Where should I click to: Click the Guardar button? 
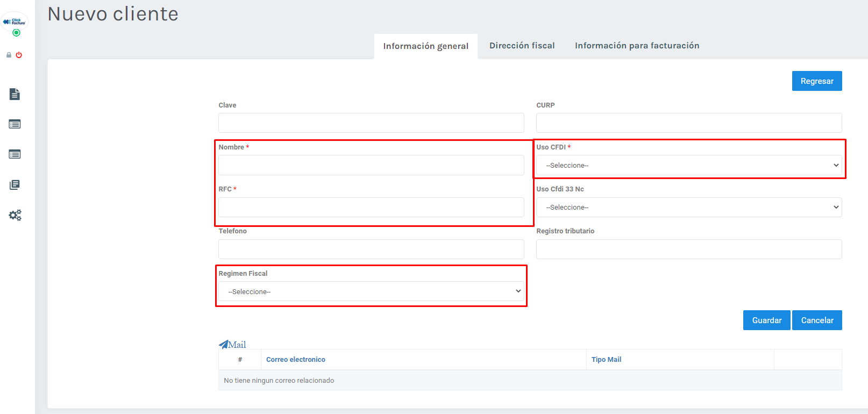pos(766,320)
